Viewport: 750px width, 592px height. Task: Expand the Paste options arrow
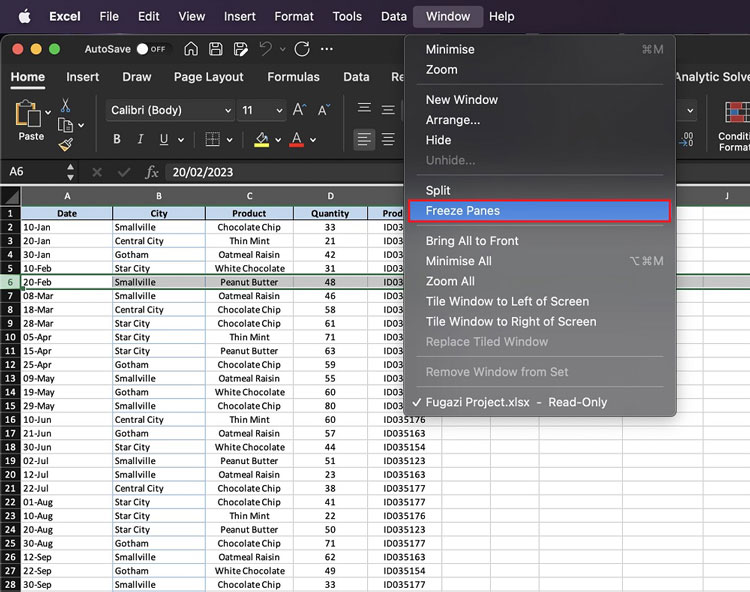point(48,112)
